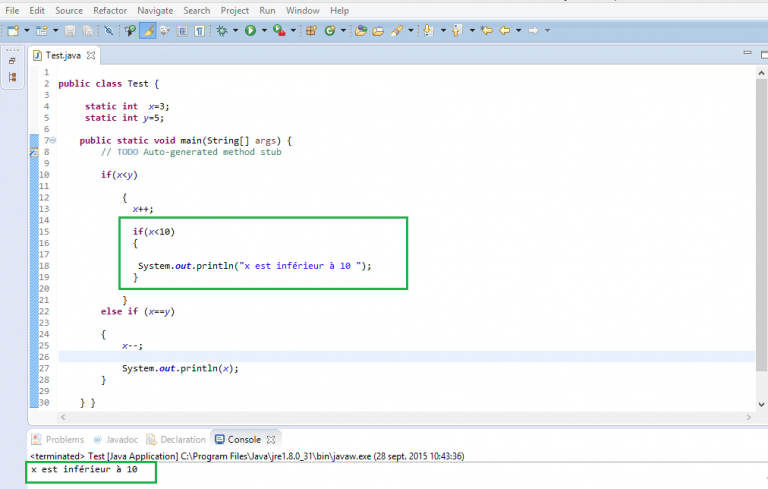768x489 pixels.
Task: Click the Debug bug icon
Action: point(222,31)
